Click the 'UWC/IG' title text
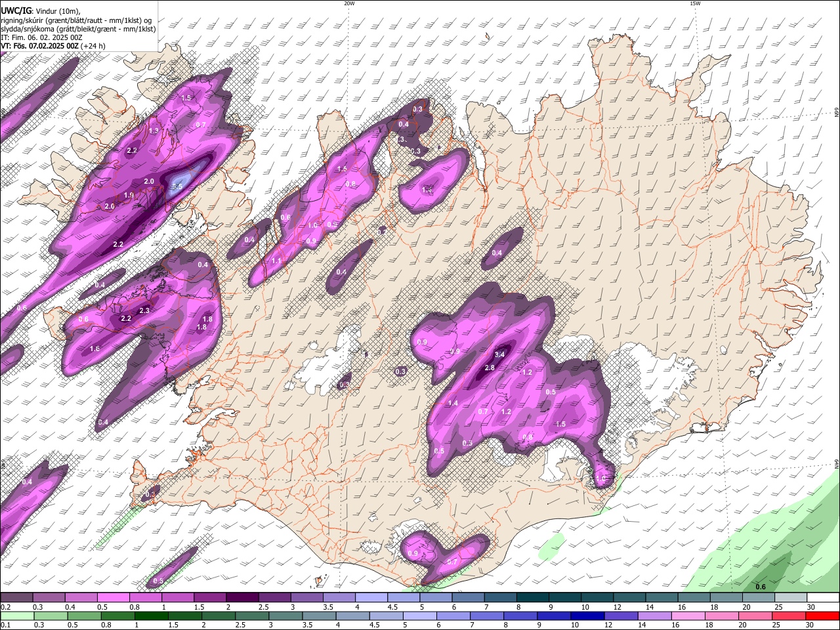 tap(16, 10)
